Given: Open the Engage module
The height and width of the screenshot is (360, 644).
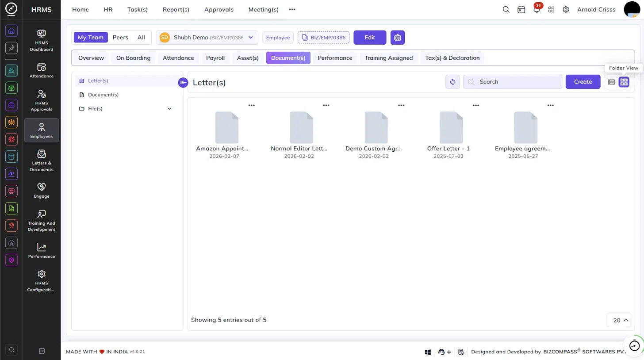Looking at the screenshot, I should 42,191.
